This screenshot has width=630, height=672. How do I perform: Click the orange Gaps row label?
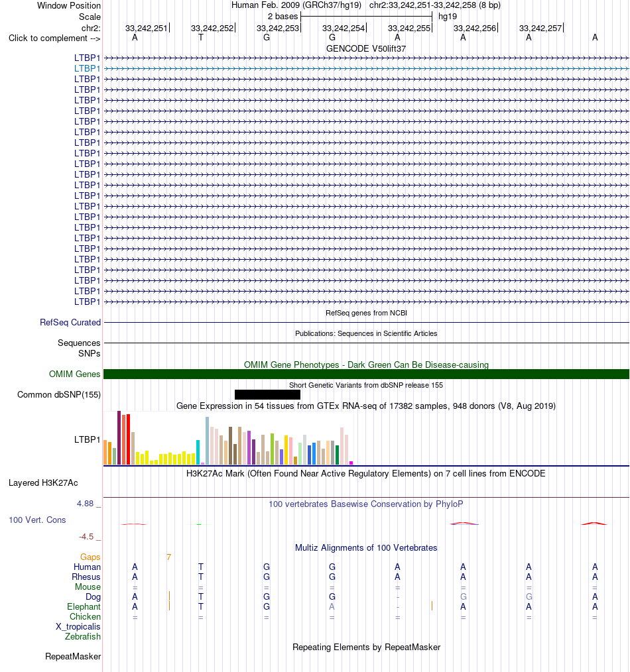[90, 557]
